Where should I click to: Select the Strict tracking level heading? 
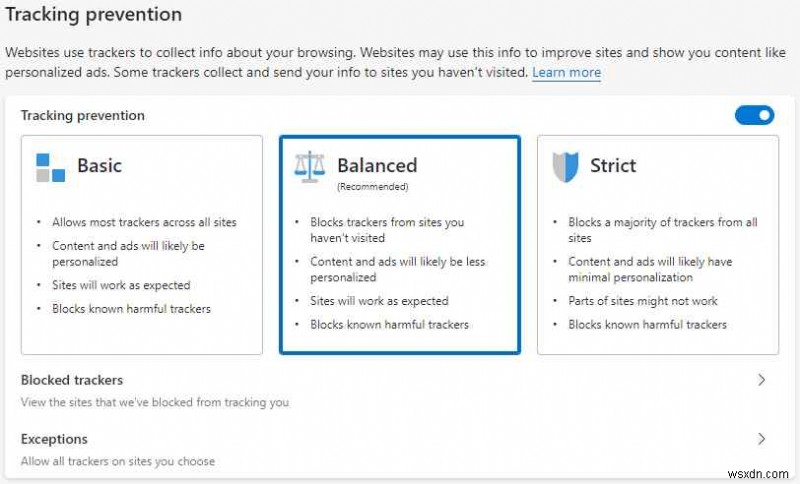(613, 166)
